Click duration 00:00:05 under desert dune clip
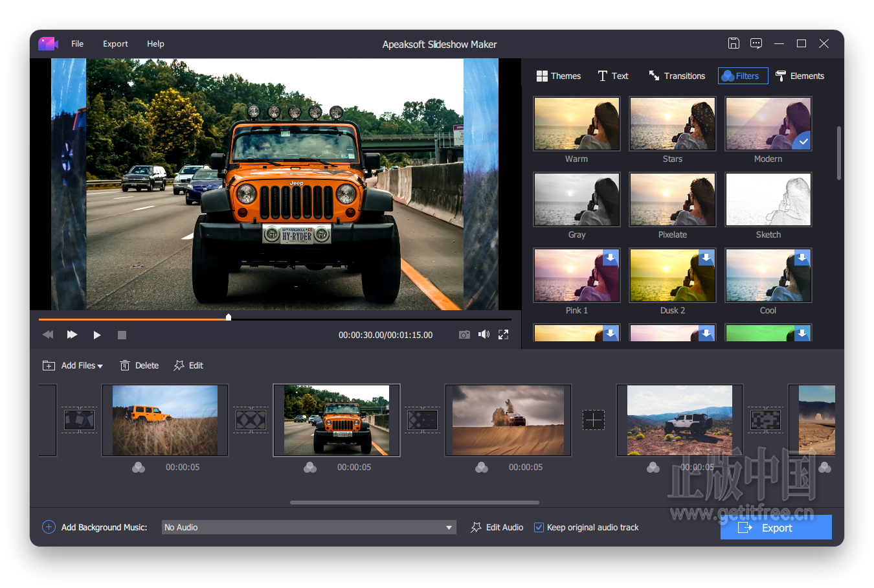Viewport: 874px width, 588px height. (x=526, y=467)
